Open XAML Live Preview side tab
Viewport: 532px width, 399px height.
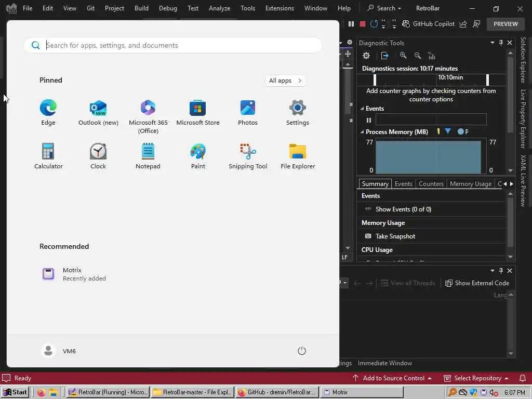(523, 180)
